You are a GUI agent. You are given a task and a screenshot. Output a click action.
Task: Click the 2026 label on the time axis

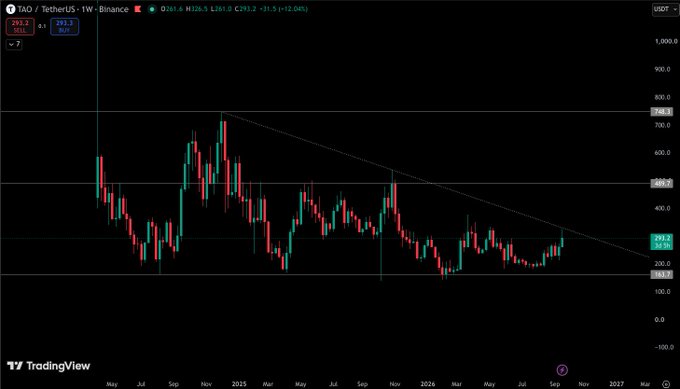tap(428, 384)
